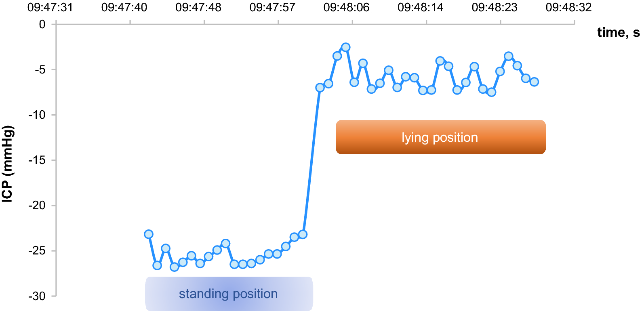Viewport: 644px width, 311px height.
Task: Click the 09:48:06 time tick label
Action: pos(347,7)
